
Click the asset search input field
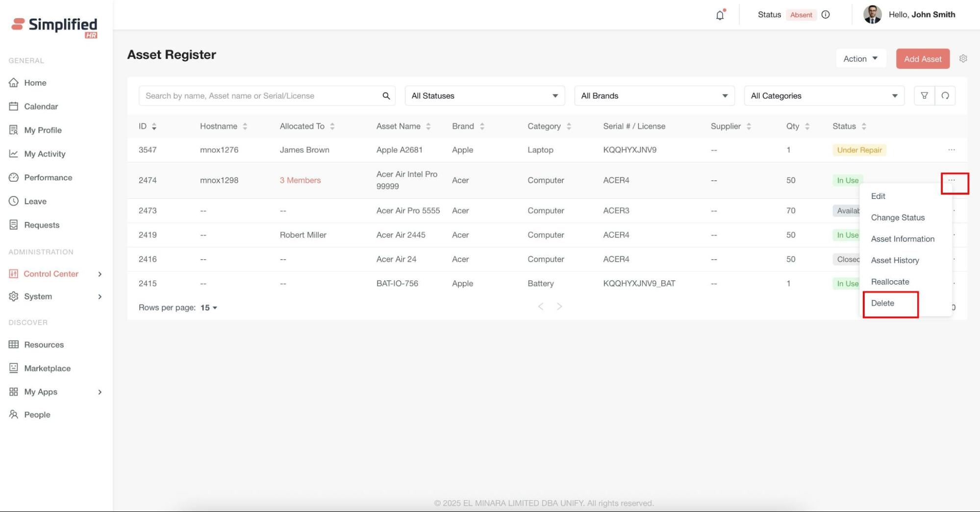pos(260,96)
